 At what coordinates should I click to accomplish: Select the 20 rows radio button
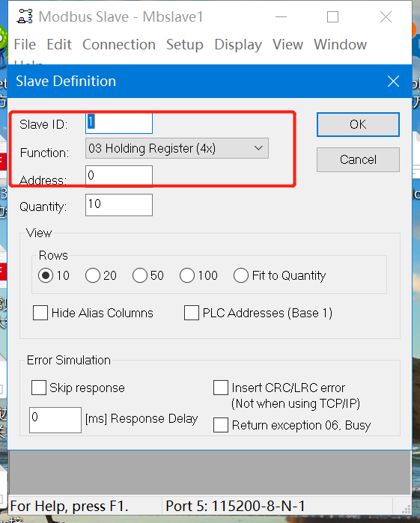click(93, 275)
